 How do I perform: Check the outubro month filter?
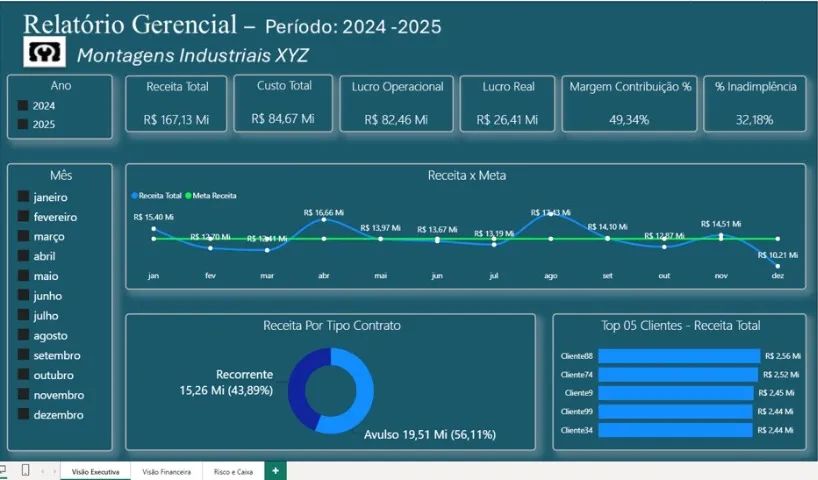23,375
